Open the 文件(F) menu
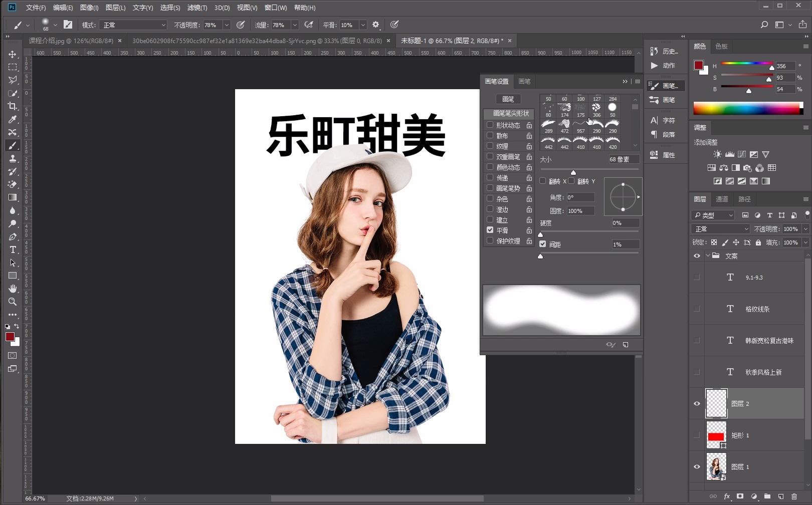This screenshot has width=812, height=505. click(x=36, y=8)
